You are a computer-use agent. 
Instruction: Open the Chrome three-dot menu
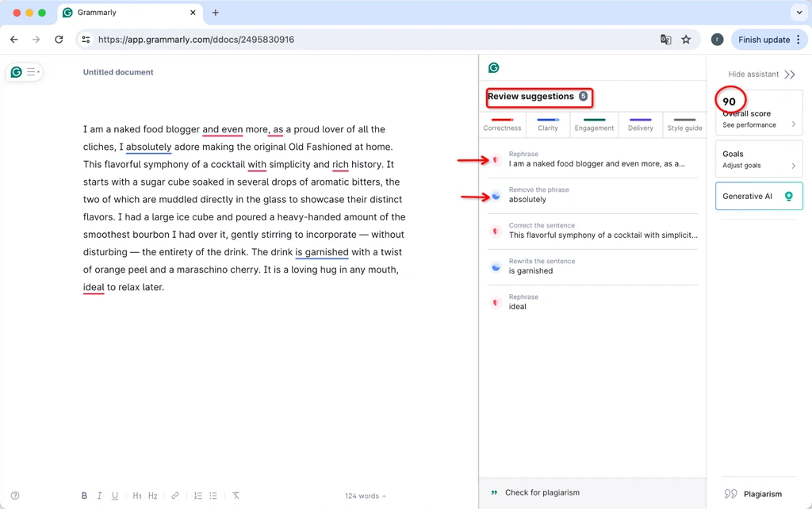click(799, 40)
